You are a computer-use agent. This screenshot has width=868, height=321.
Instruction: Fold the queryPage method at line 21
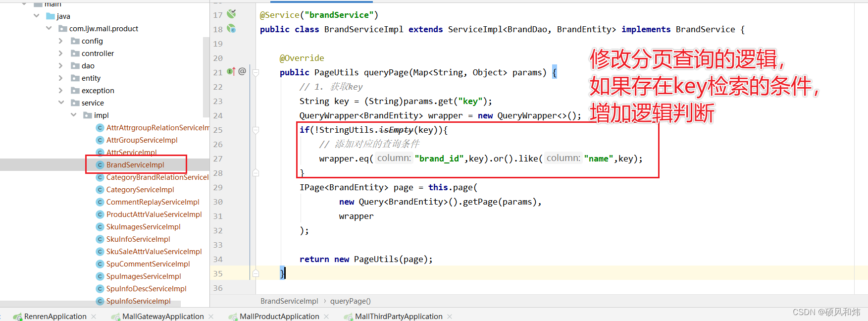click(x=255, y=73)
